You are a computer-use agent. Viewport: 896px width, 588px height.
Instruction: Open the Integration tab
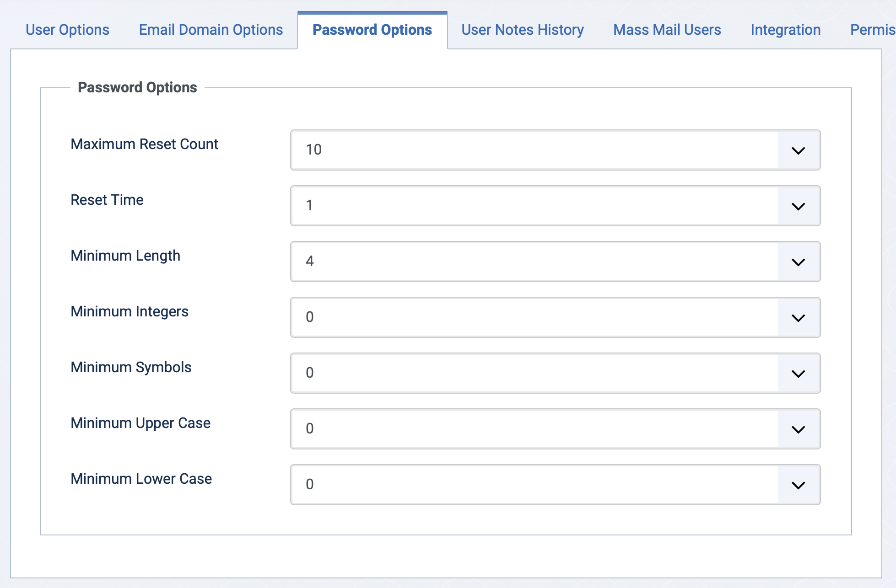click(x=785, y=30)
